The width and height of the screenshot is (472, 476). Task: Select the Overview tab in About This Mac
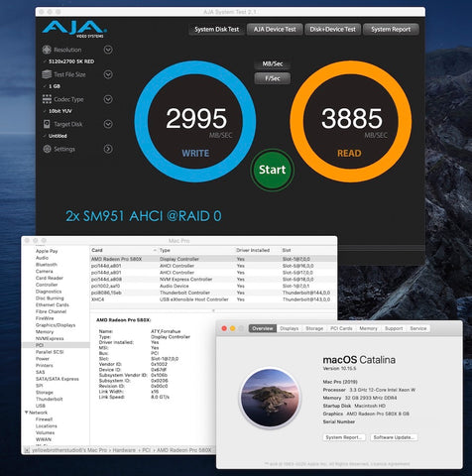(263, 328)
